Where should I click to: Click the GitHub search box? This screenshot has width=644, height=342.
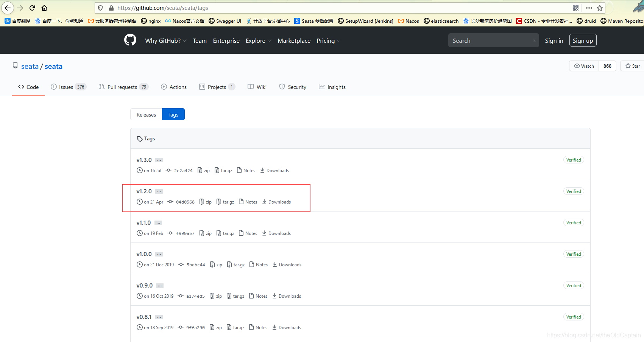493,40
